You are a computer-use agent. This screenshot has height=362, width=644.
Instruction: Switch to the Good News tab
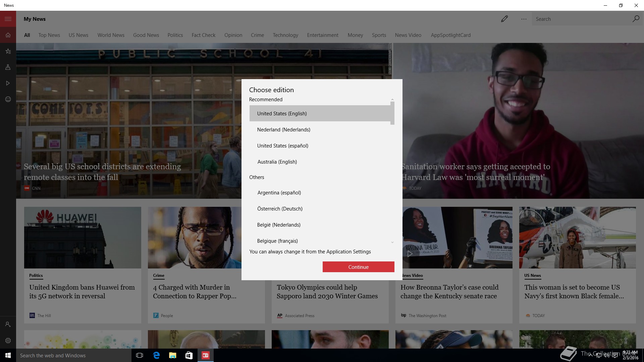point(146,35)
